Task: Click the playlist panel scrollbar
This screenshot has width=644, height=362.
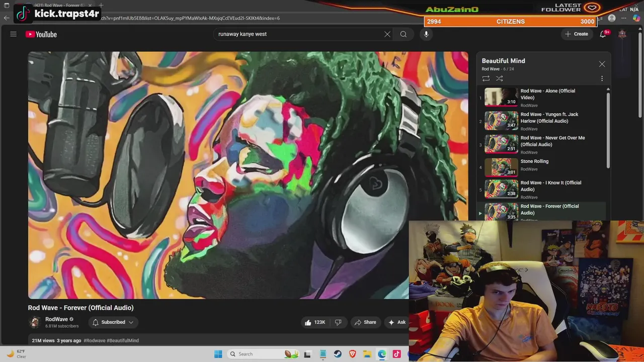Action: click(608, 130)
